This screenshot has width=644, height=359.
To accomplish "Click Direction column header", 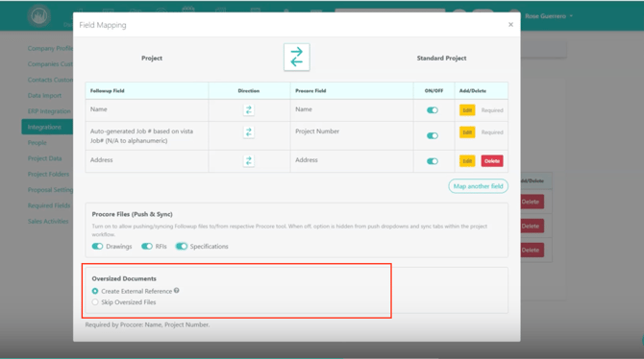I will point(249,90).
